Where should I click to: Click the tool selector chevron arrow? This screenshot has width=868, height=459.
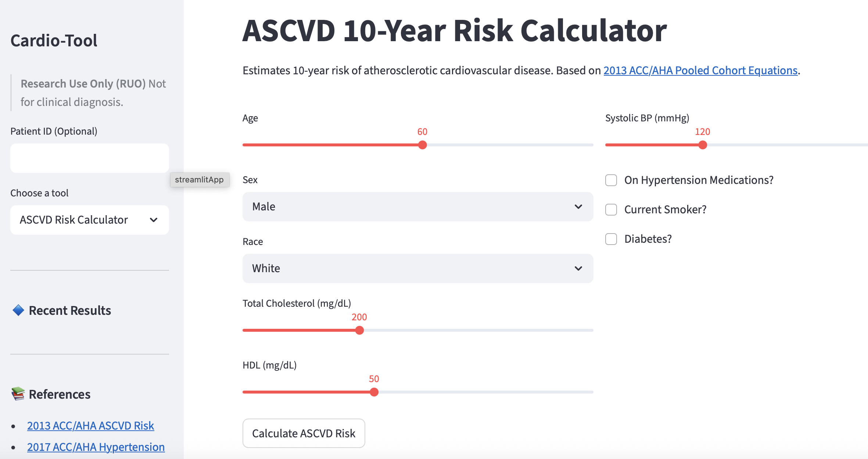154,220
